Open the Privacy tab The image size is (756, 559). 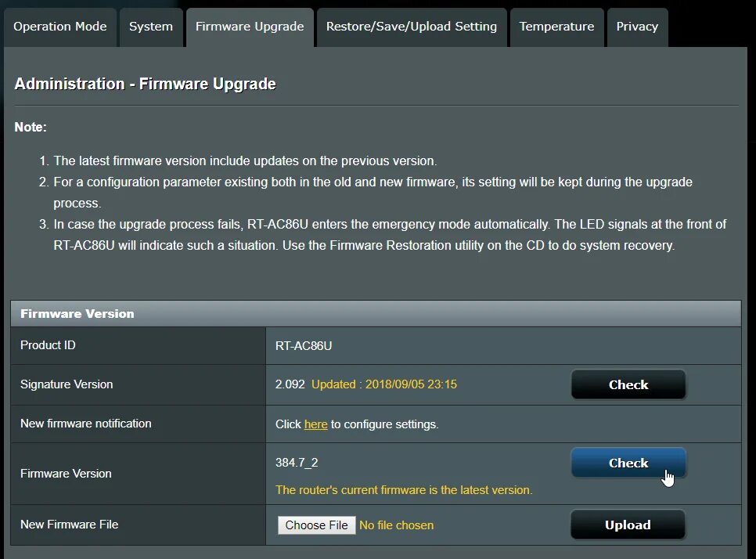pyautogui.click(x=637, y=26)
